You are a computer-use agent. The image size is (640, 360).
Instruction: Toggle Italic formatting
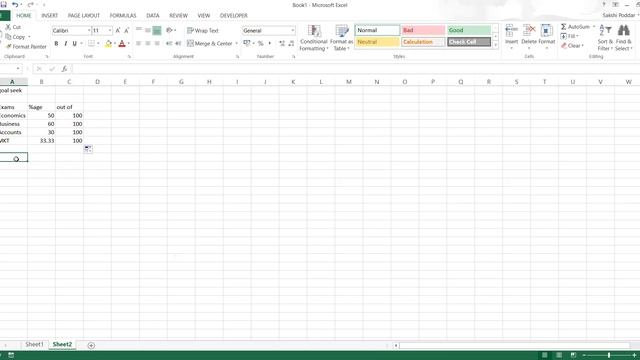coord(65,43)
